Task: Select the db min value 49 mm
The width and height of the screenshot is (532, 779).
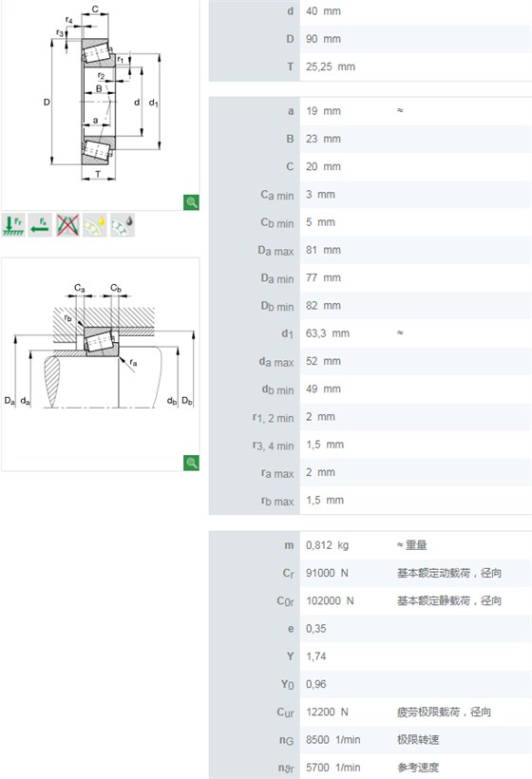Action: click(x=323, y=389)
